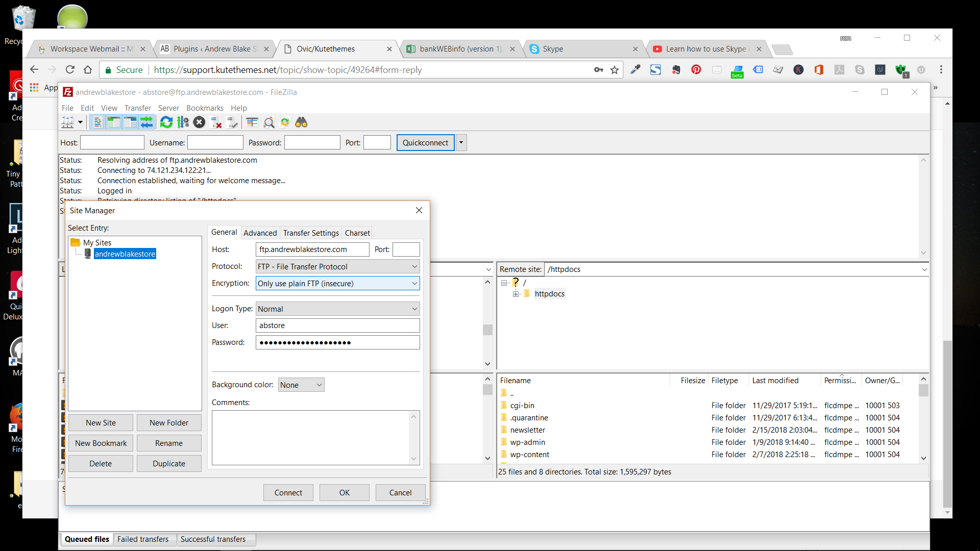Open the File menu in FileZilla
The height and width of the screenshot is (551, 980).
tap(67, 108)
